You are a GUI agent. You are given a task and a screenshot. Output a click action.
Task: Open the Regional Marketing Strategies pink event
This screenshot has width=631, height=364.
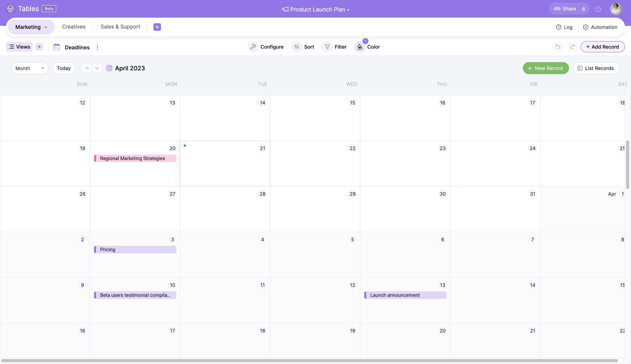point(135,158)
